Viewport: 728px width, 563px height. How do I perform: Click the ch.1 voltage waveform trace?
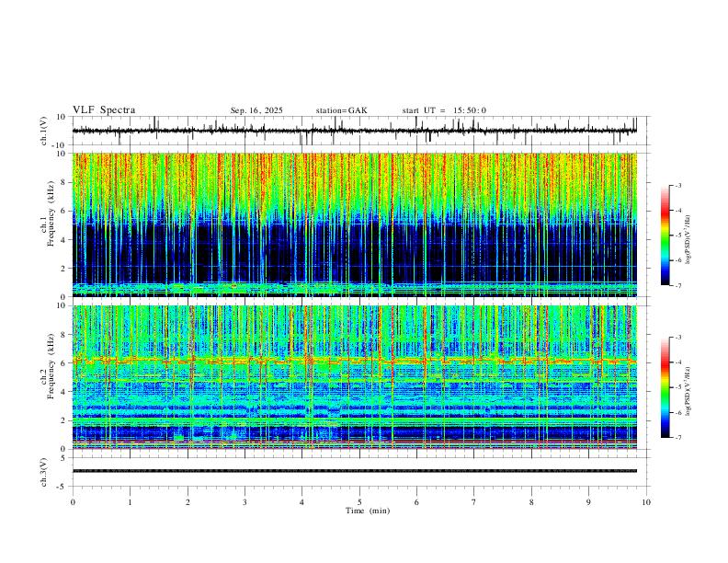click(x=355, y=131)
